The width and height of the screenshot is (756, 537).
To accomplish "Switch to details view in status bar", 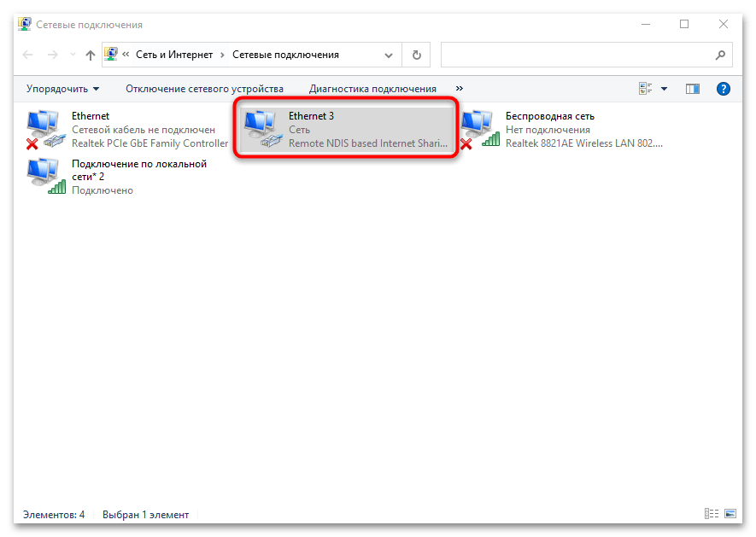I will click(x=712, y=514).
